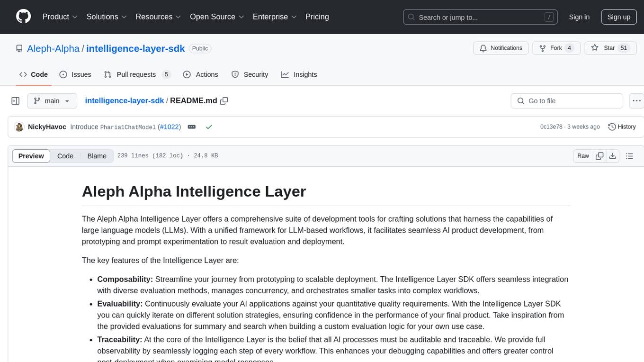Click the Traceability bullet heading
Screen dimensions: 644x362
[x=120, y=339]
